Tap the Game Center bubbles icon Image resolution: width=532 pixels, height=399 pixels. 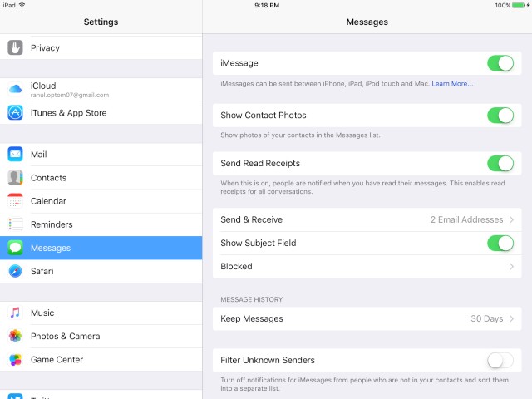(15, 360)
